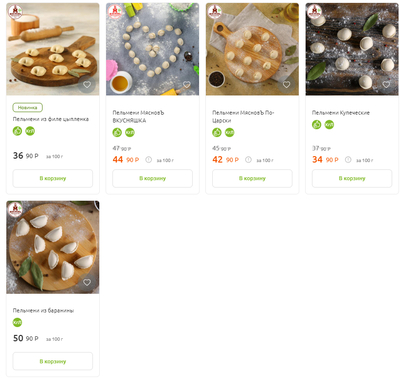Click КУЛ badge under Пельмени Купеческие
Screen dimensions: 400x378
329,124
